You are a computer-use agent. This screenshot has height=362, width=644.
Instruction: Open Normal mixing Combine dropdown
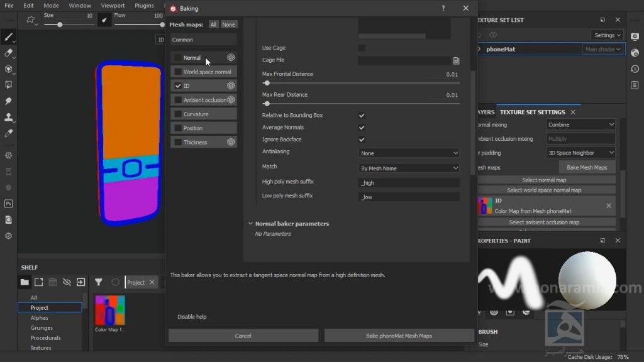(x=580, y=124)
